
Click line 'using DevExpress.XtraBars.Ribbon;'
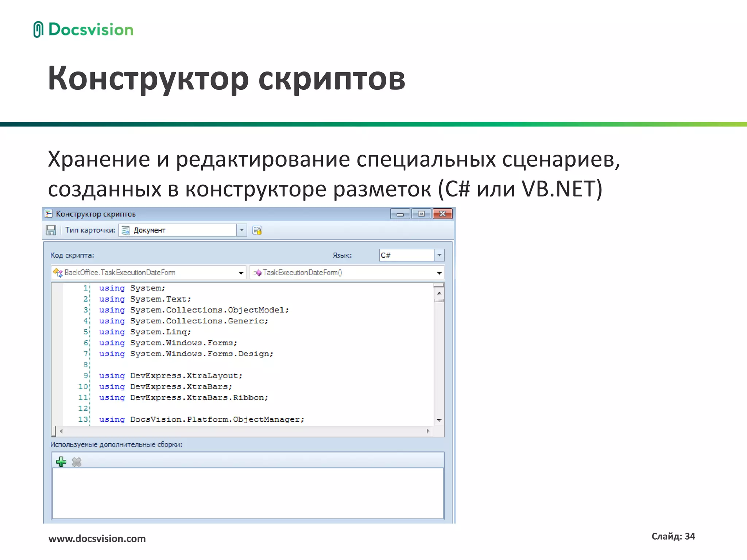[183, 398]
